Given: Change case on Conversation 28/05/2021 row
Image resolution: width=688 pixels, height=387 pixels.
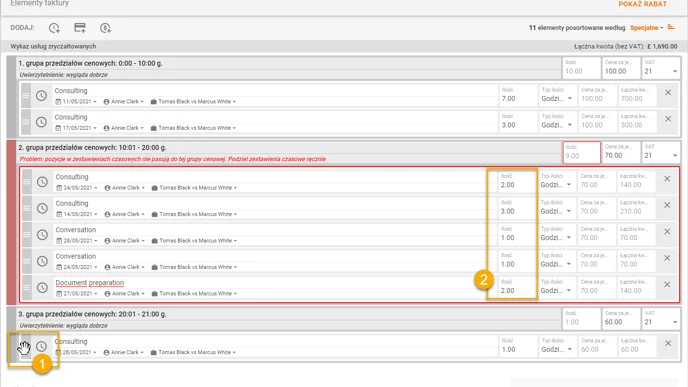Looking at the screenshot, I should pos(194,241).
